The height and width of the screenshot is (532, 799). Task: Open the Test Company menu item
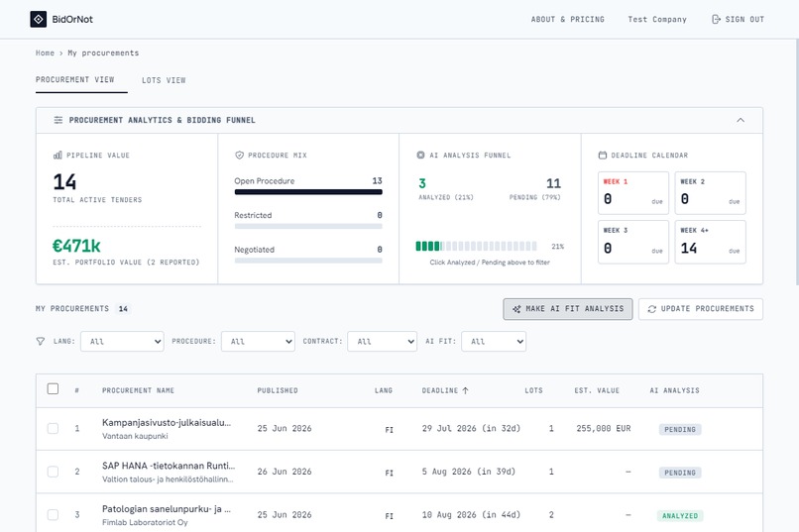[x=657, y=20]
